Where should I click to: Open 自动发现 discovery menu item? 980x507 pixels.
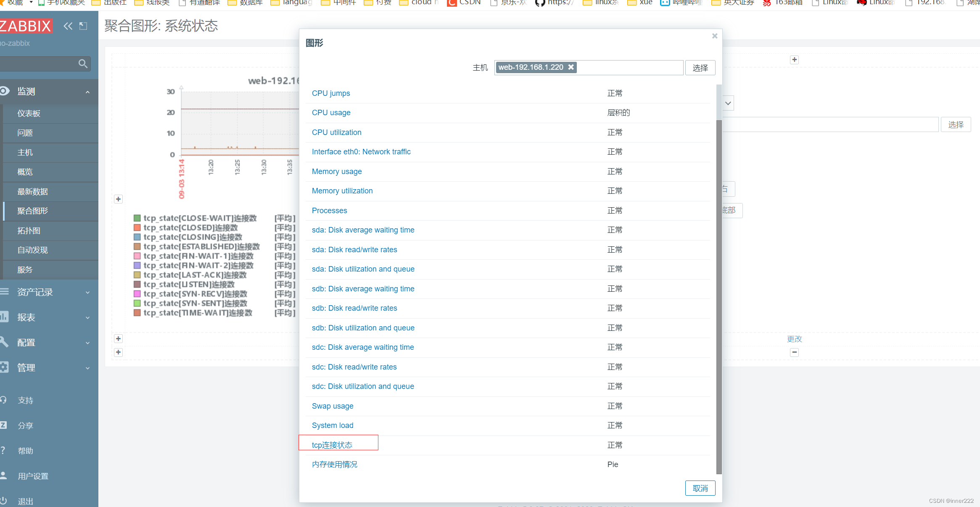tap(32, 250)
